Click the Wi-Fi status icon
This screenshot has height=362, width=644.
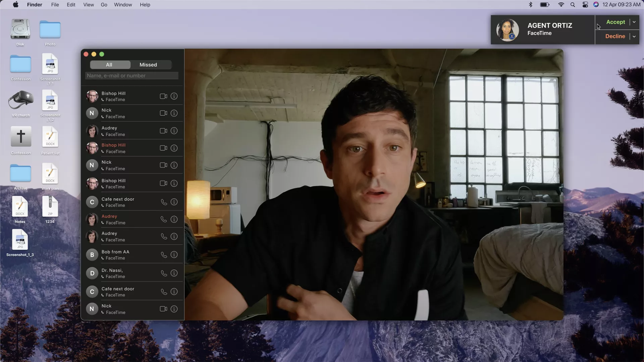[561, 5]
